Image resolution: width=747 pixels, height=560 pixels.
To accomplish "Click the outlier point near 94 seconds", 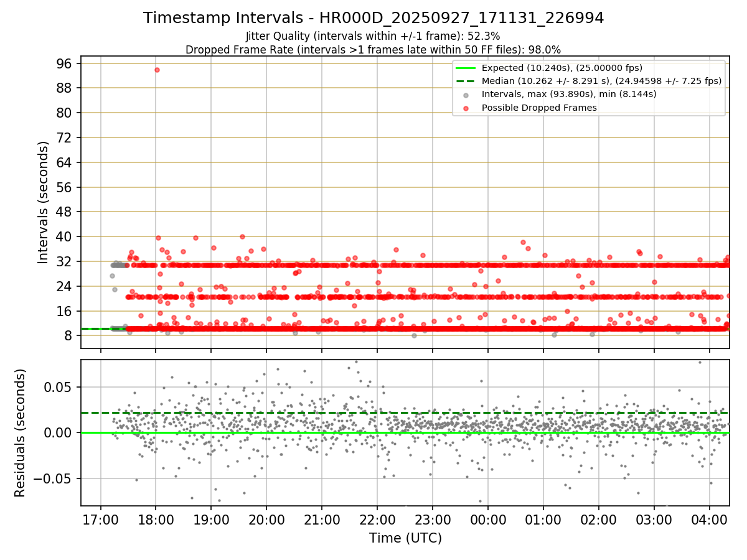I will [157, 70].
